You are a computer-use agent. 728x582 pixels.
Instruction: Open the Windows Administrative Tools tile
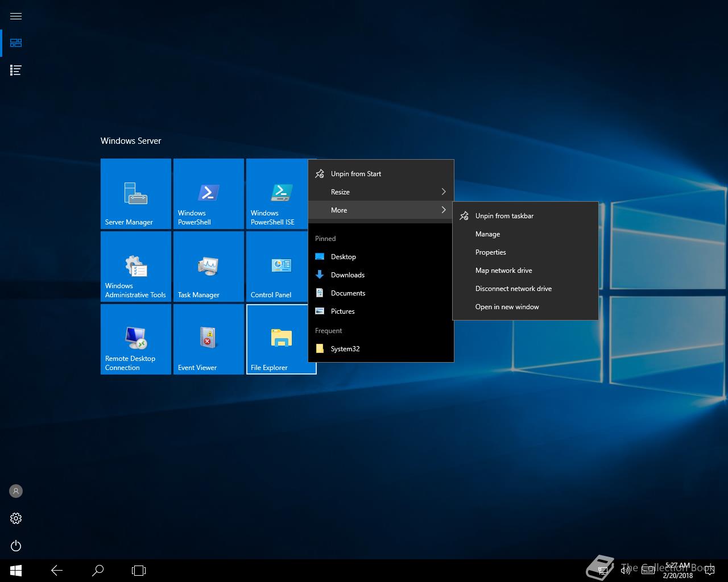click(136, 267)
